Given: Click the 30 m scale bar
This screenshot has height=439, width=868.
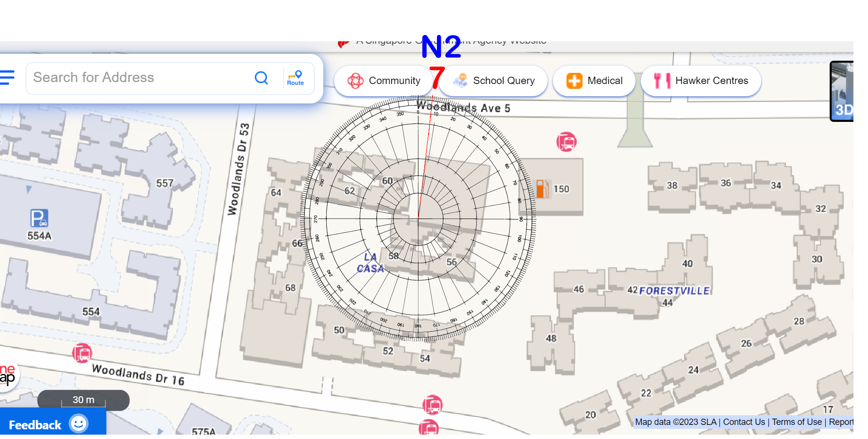Looking at the screenshot, I should pyautogui.click(x=83, y=400).
